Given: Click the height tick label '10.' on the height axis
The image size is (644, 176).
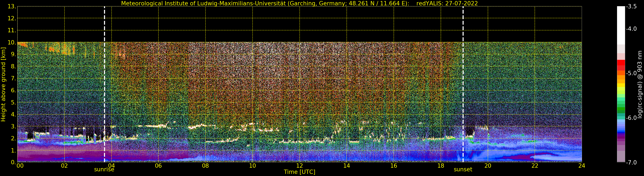Looking at the screenshot, I should tap(12, 43).
